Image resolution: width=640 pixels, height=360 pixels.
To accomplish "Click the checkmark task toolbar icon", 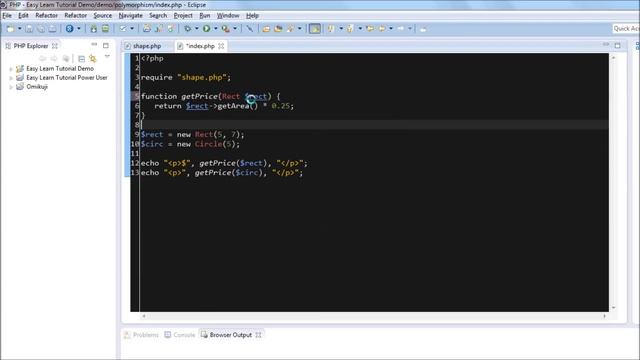I will coord(123,29).
